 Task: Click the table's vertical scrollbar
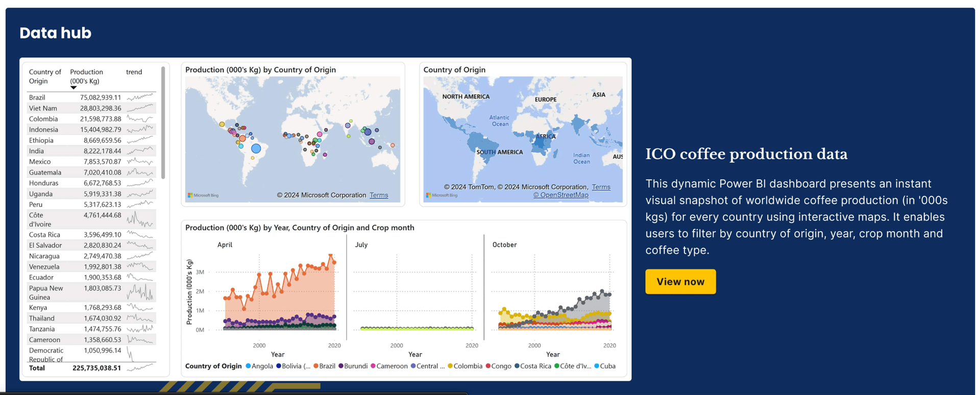[163, 122]
